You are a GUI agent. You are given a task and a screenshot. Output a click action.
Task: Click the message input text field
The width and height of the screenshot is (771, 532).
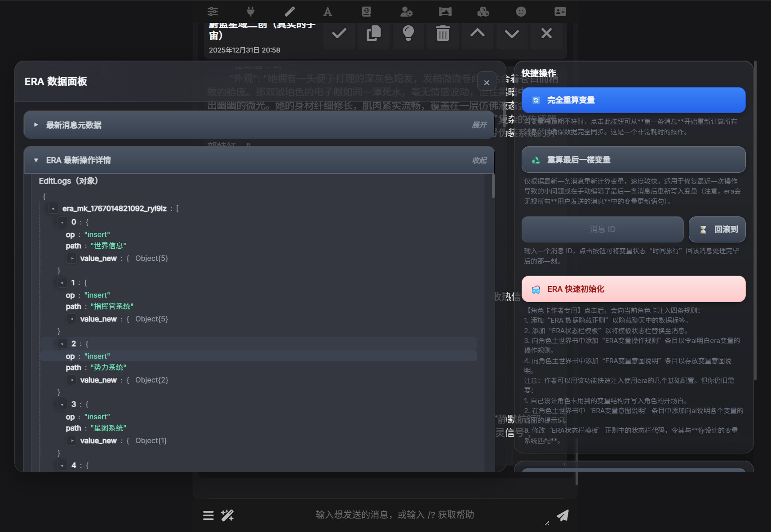395,515
